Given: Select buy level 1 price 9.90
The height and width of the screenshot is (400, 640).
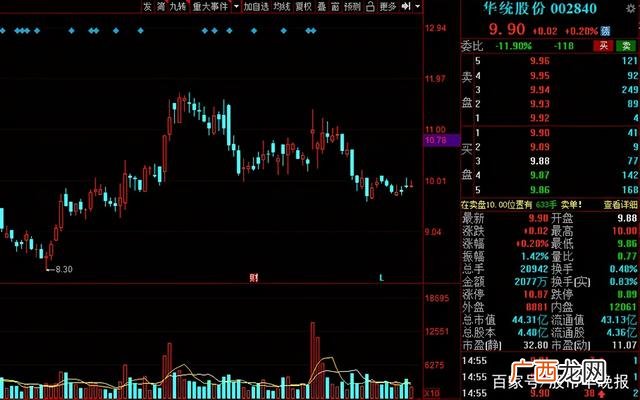Looking at the screenshot, I should [x=540, y=133].
